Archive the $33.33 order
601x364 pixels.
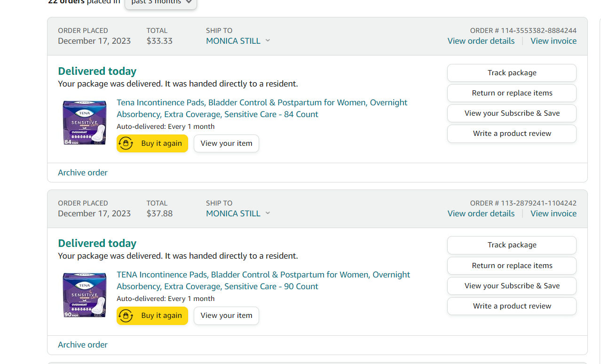83,173
